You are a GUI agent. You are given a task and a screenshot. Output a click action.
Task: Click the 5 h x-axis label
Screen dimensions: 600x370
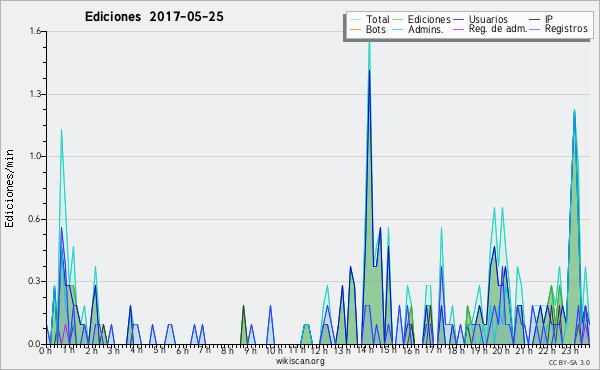pyautogui.click(x=159, y=350)
